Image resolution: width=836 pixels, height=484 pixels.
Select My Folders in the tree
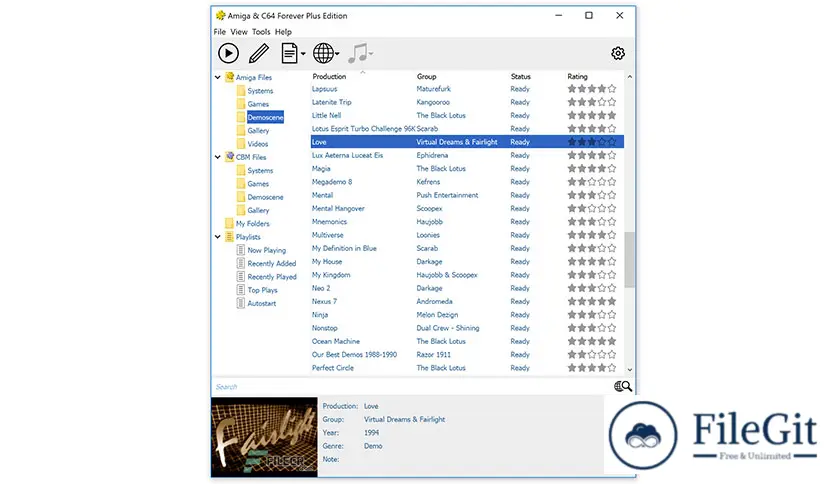coord(253,224)
